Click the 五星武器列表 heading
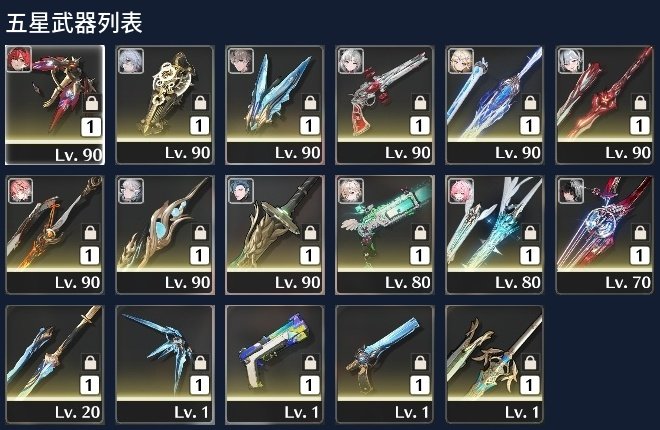 (74, 23)
